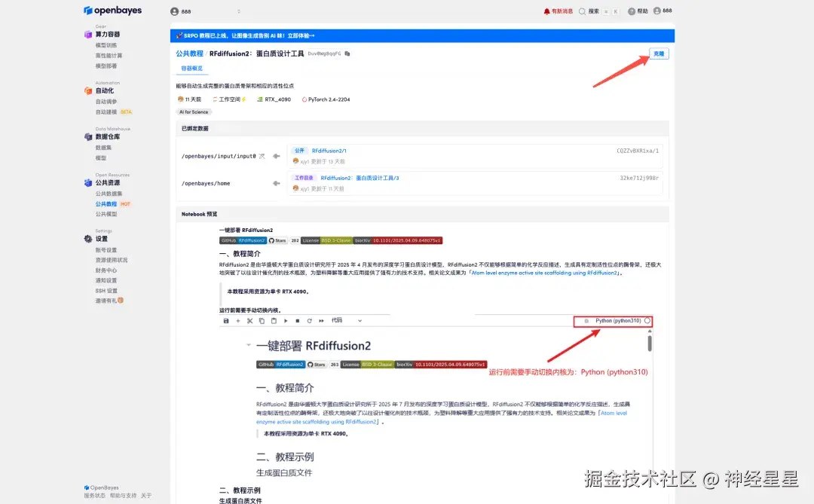Click the openbayes logo

pos(112,11)
